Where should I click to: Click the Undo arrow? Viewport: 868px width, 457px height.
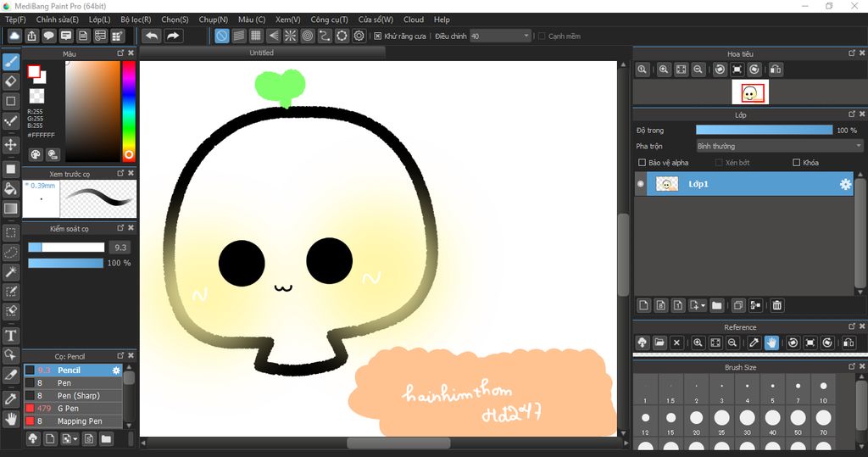152,36
